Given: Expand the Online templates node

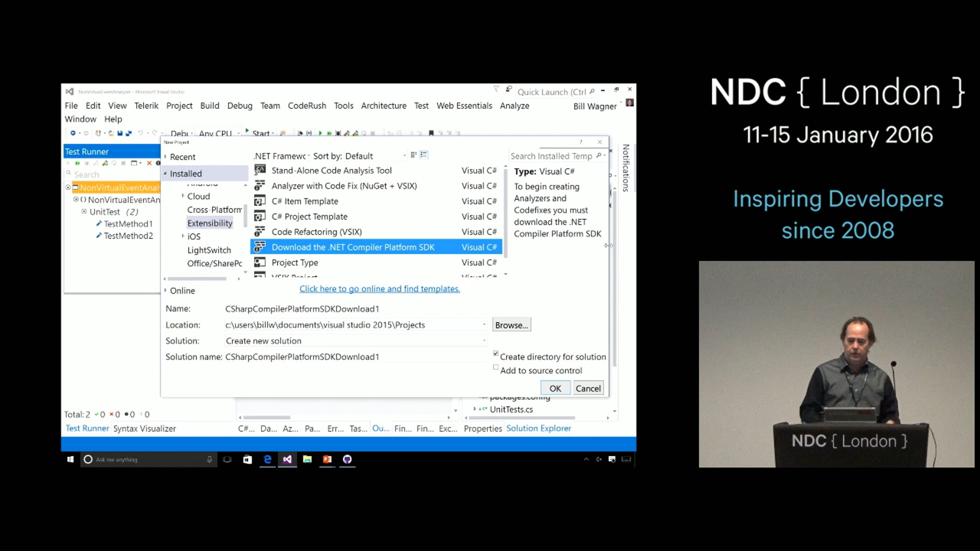Looking at the screenshot, I should point(165,290).
